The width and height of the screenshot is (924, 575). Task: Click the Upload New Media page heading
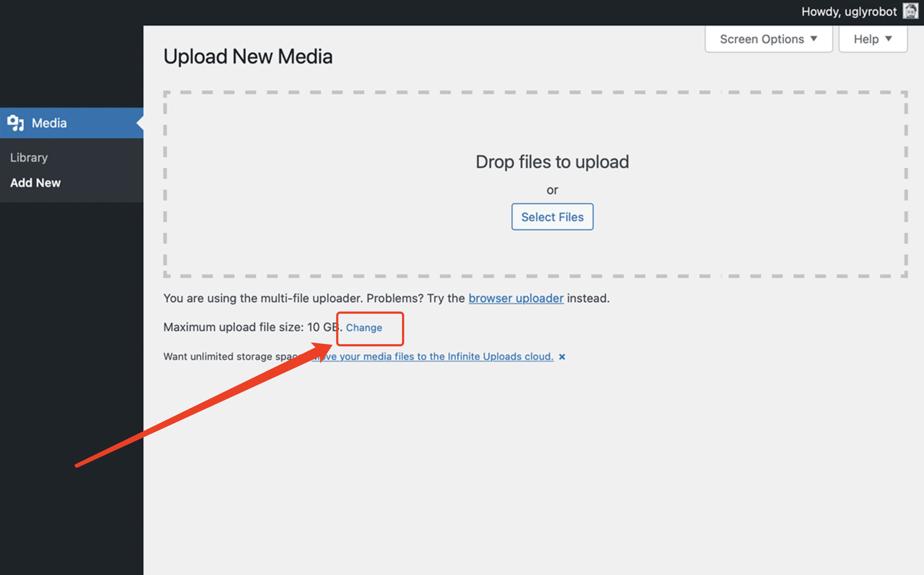[248, 57]
